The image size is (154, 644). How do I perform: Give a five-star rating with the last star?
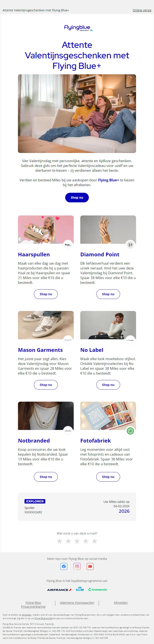pos(94,541)
